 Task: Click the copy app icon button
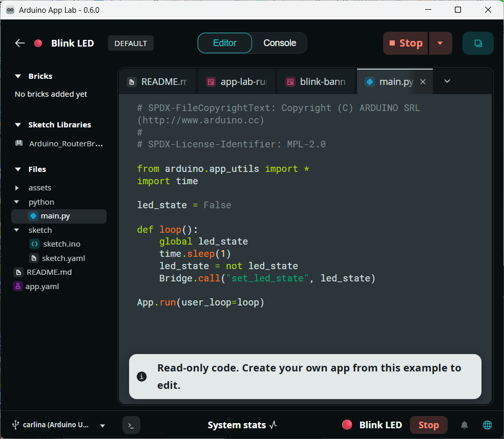pyautogui.click(x=478, y=43)
